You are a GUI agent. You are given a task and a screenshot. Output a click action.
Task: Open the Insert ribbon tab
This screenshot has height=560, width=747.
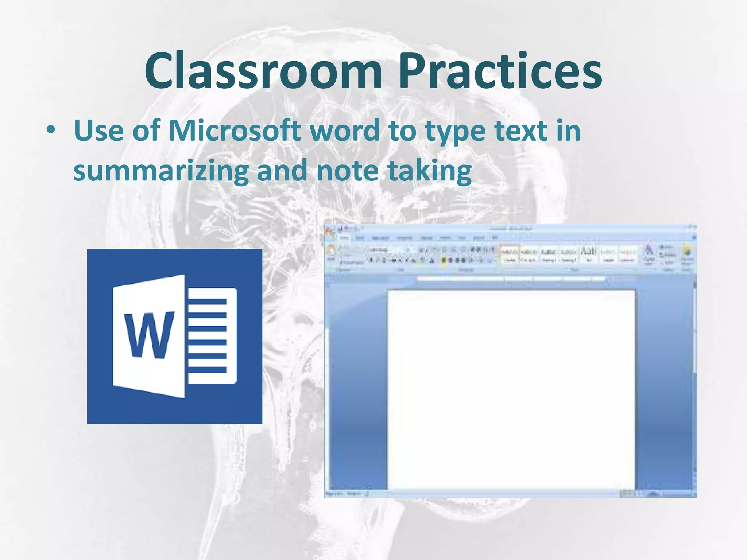pos(360,238)
